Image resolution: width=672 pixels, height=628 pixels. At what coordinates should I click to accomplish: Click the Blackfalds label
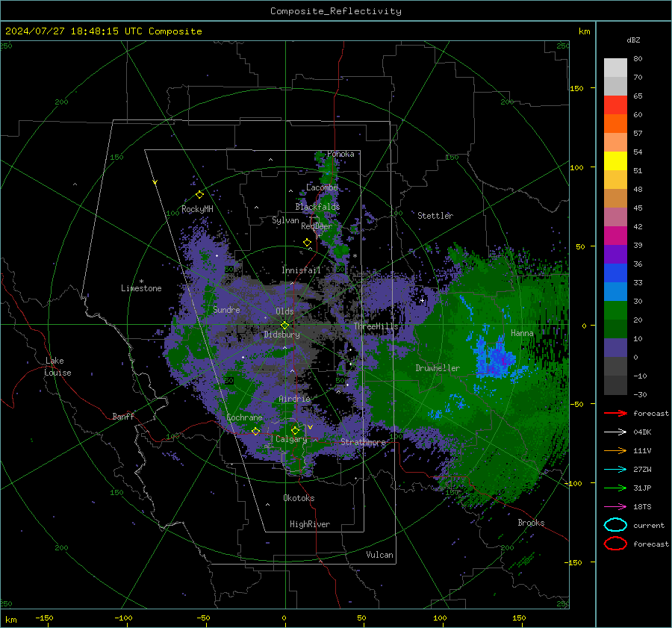317,207
